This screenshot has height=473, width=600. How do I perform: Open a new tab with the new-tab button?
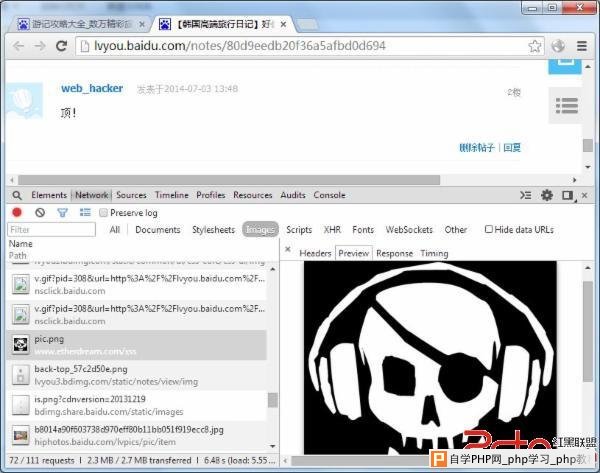coord(307,24)
